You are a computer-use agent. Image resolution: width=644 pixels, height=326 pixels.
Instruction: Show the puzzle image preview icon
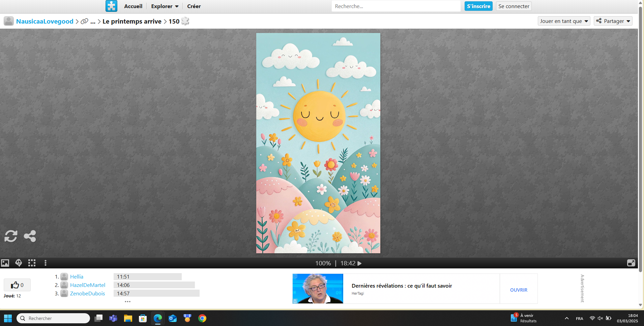click(x=5, y=263)
